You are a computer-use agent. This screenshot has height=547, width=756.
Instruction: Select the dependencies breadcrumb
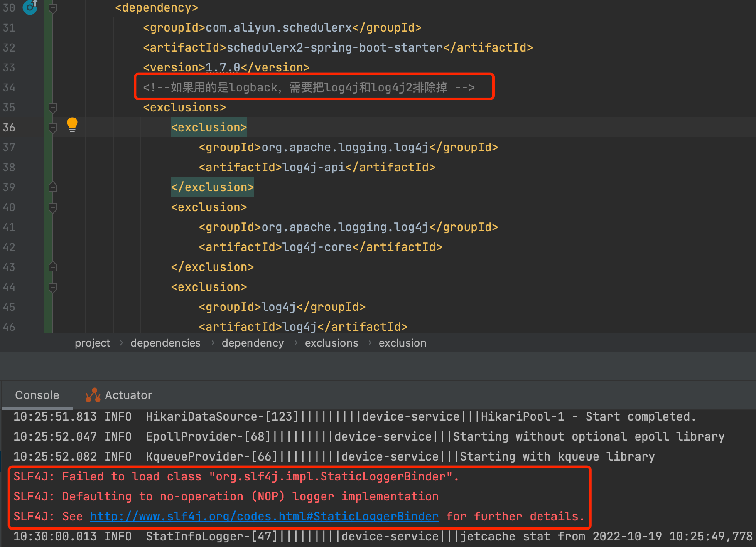click(165, 343)
